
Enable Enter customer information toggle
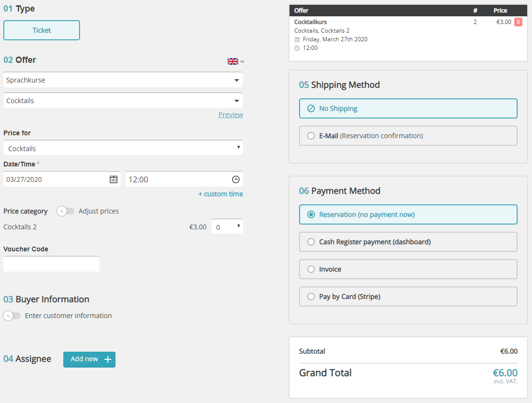(12, 316)
